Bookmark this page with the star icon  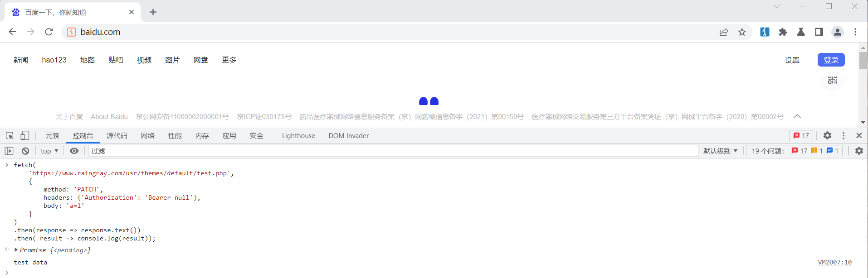[742, 32]
